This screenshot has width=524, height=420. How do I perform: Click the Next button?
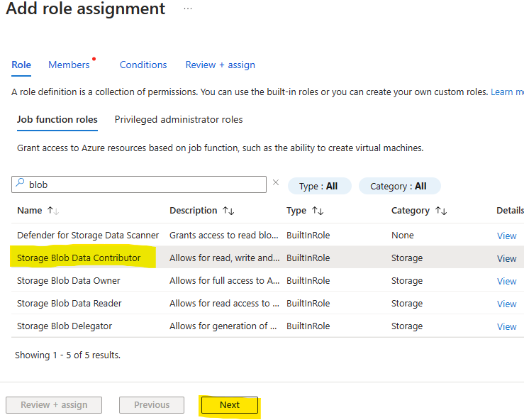[230, 405]
